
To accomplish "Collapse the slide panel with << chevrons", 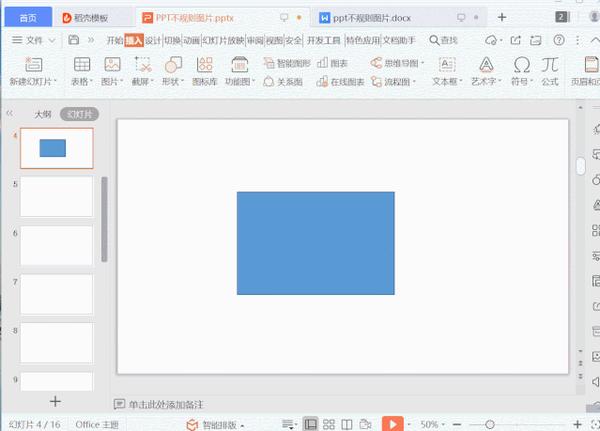I will click(10, 113).
